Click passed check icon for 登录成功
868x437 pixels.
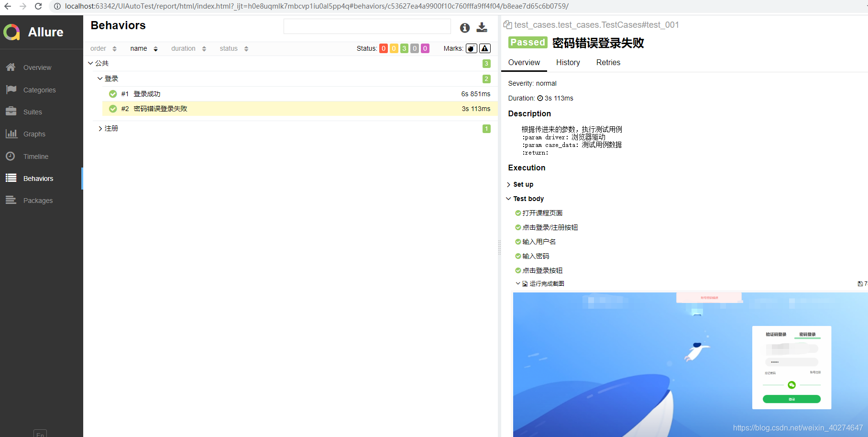pyautogui.click(x=113, y=94)
